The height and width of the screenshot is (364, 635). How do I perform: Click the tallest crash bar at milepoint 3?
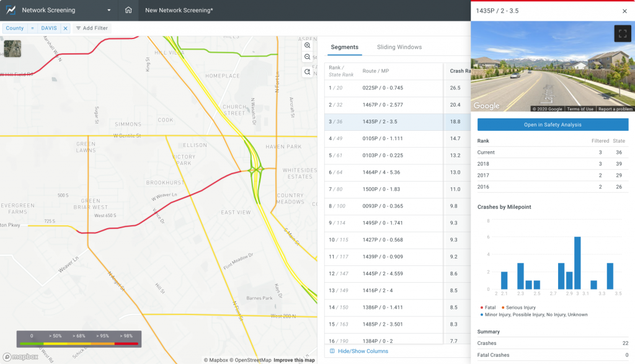click(577, 262)
